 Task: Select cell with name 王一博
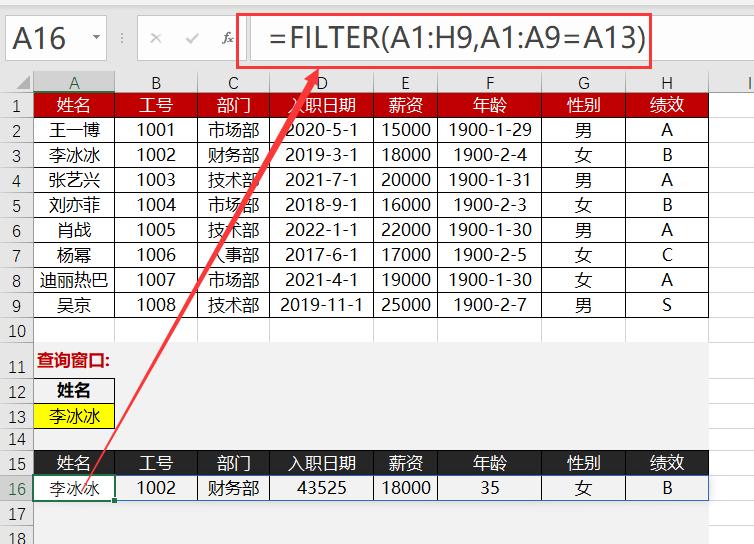pyautogui.click(x=74, y=130)
